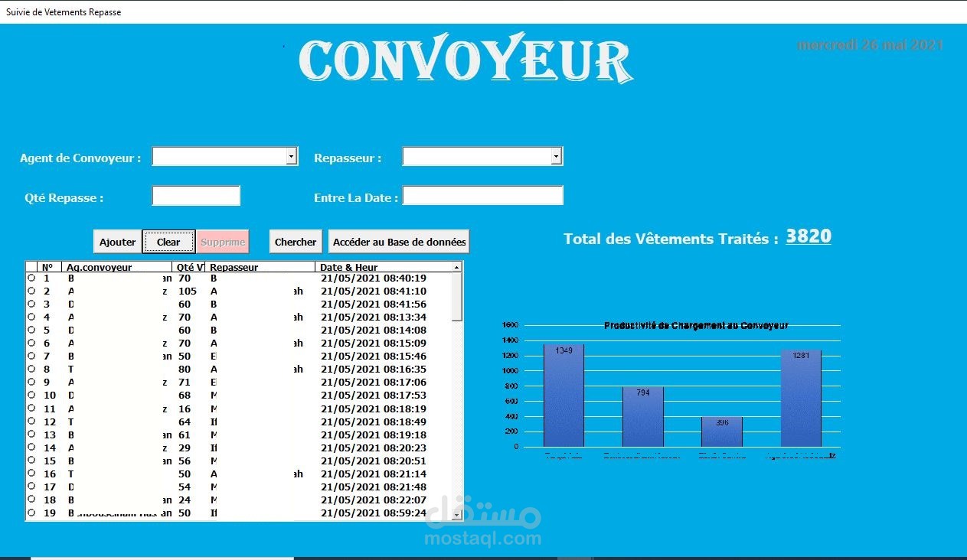Select radio button for row N° 10
This screenshot has height=560, width=967.
pyautogui.click(x=31, y=396)
